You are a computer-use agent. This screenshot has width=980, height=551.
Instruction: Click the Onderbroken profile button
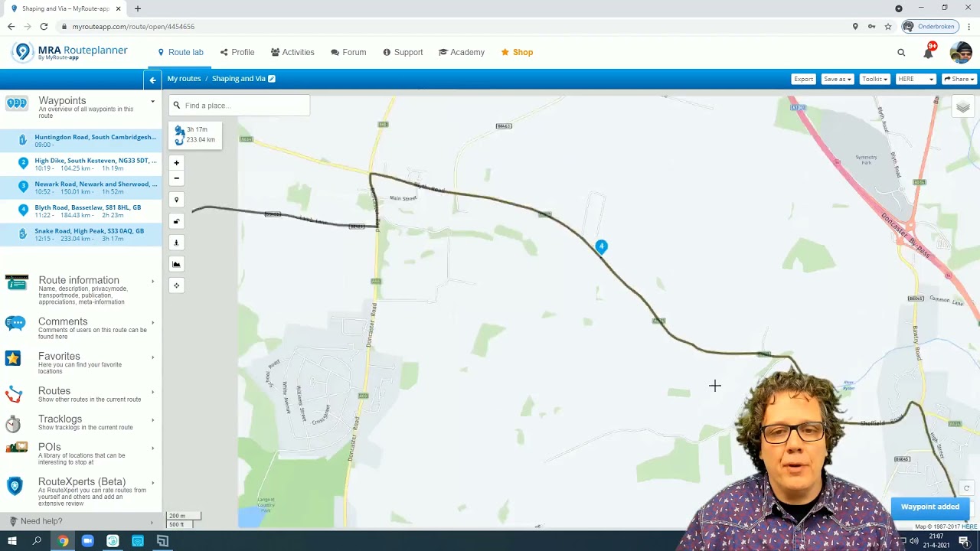pyautogui.click(x=929, y=26)
